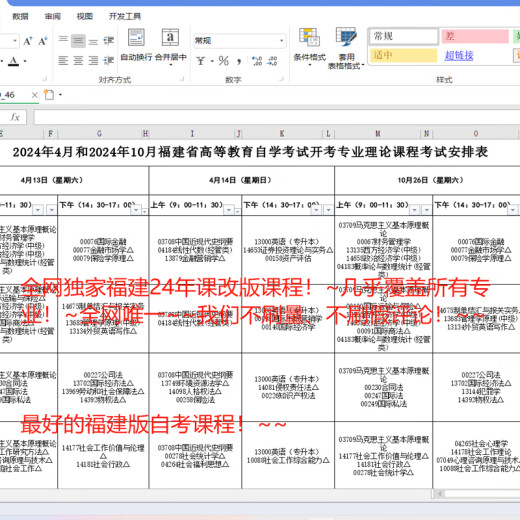Apply the comma thousands separator style

pyautogui.click(x=239, y=61)
